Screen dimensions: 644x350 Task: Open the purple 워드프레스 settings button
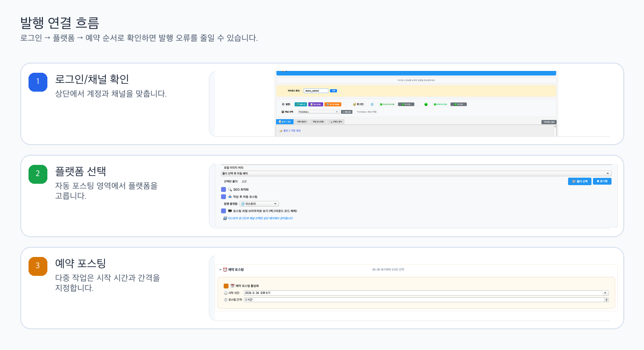point(316,104)
